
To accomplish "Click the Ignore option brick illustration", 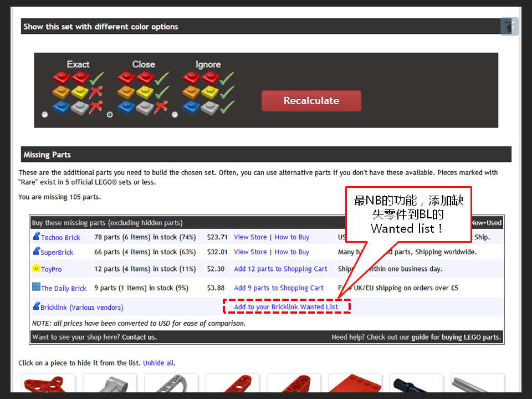I will (208, 93).
